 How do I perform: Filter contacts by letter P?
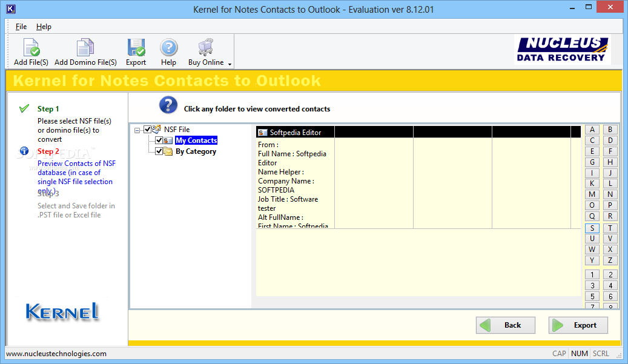pos(610,205)
